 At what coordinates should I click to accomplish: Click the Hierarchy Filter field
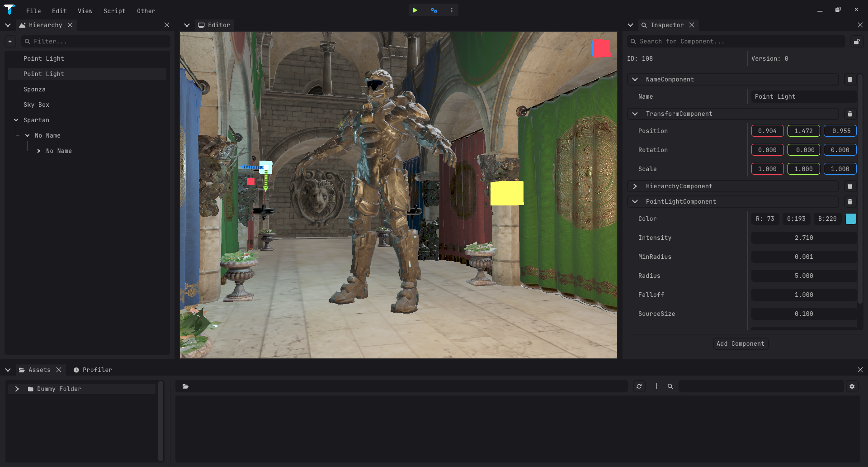click(96, 42)
